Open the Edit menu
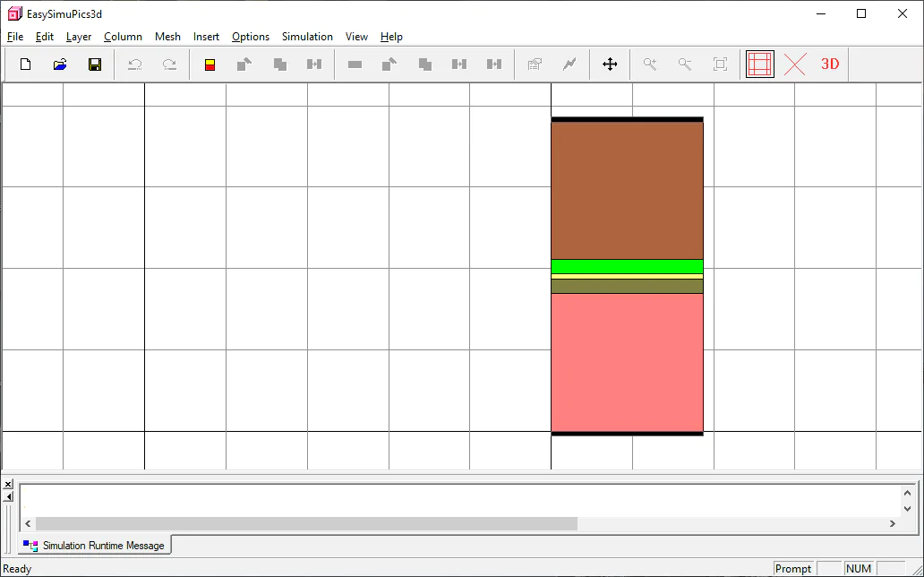 44,37
